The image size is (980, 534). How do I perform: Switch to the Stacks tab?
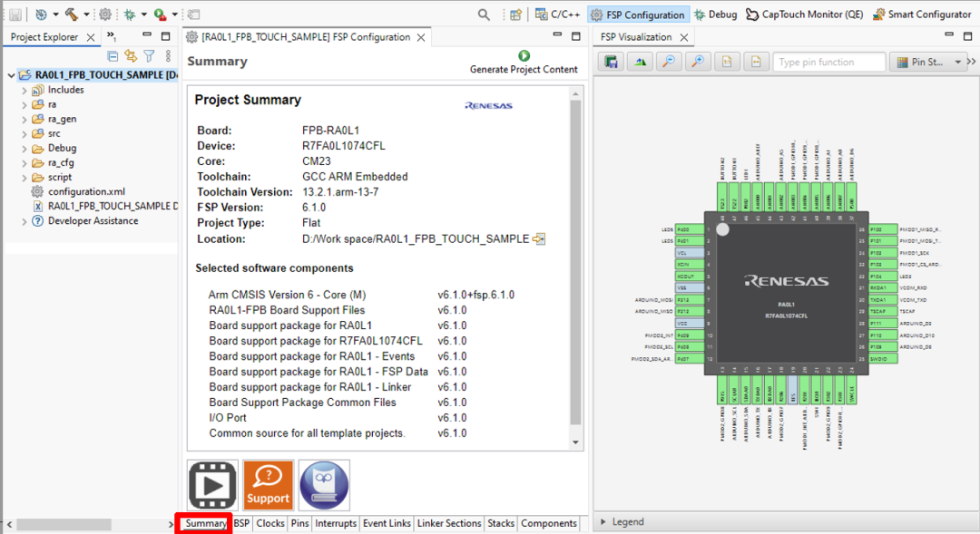coord(501,524)
